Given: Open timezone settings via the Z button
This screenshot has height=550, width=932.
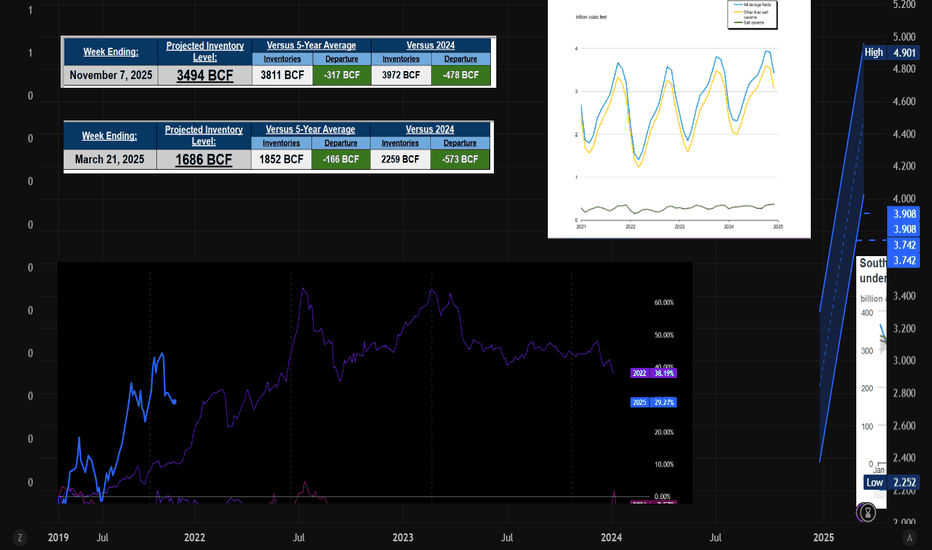Looking at the screenshot, I should pyautogui.click(x=20, y=538).
